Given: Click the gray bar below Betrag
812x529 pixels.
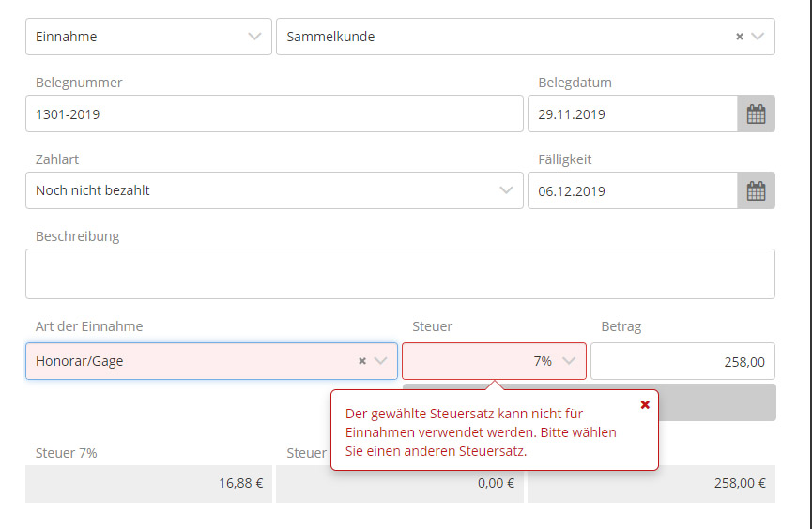Looking at the screenshot, I should pos(718,402).
